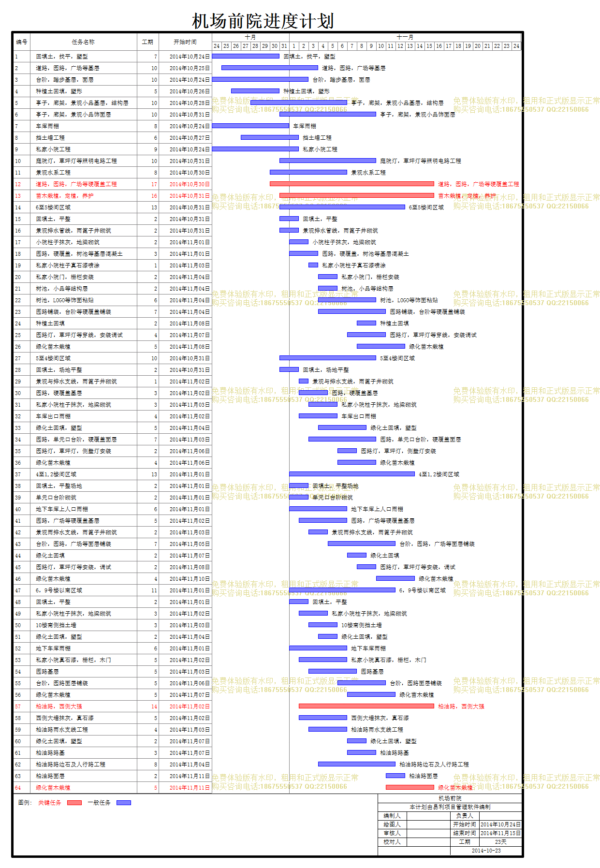The width and height of the screenshot is (600, 868).
Task: Click the red critical bar for task 12
Action: pos(352,184)
